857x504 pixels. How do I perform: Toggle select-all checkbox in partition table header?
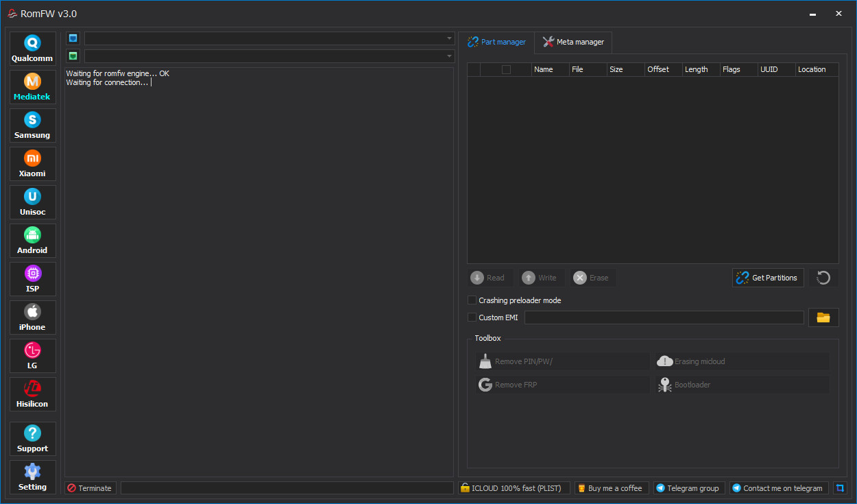pyautogui.click(x=506, y=69)
